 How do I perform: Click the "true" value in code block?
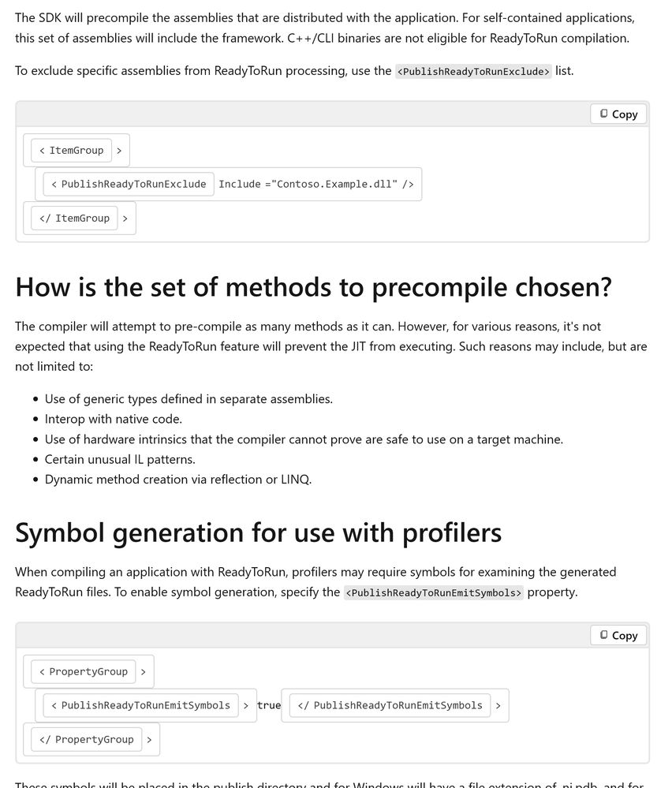(269, 706)
